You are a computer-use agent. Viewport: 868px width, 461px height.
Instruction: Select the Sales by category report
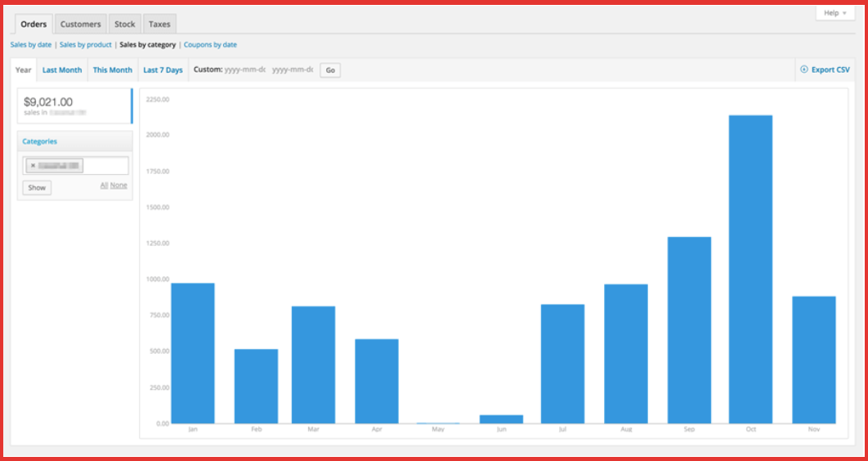148,45
